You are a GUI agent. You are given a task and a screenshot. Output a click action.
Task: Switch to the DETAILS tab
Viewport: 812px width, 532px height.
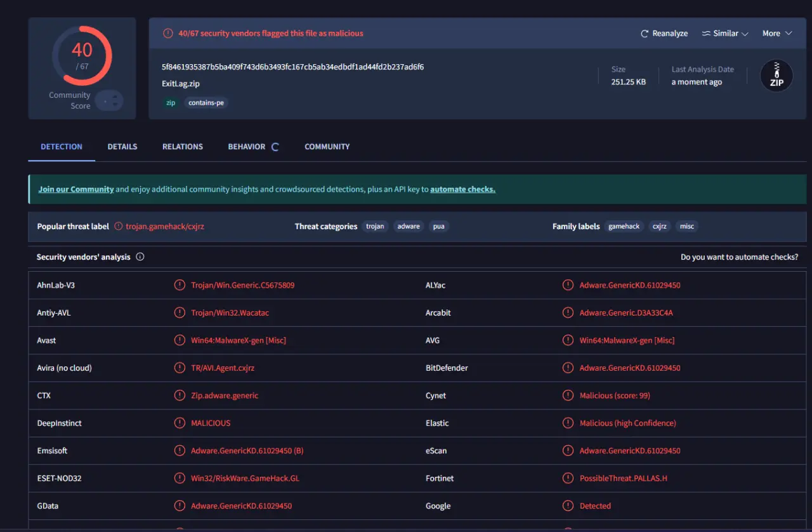(x=122, y=147)
